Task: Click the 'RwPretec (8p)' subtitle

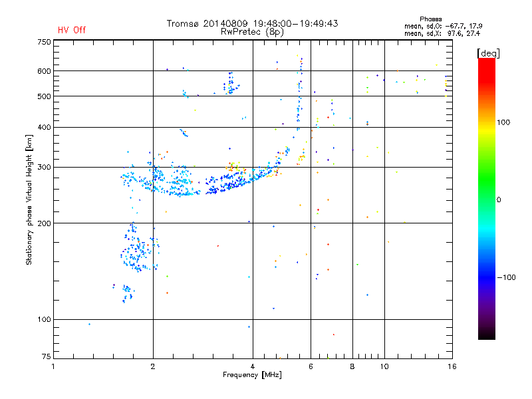Action: pyautogui.click(x=252, y=32)
